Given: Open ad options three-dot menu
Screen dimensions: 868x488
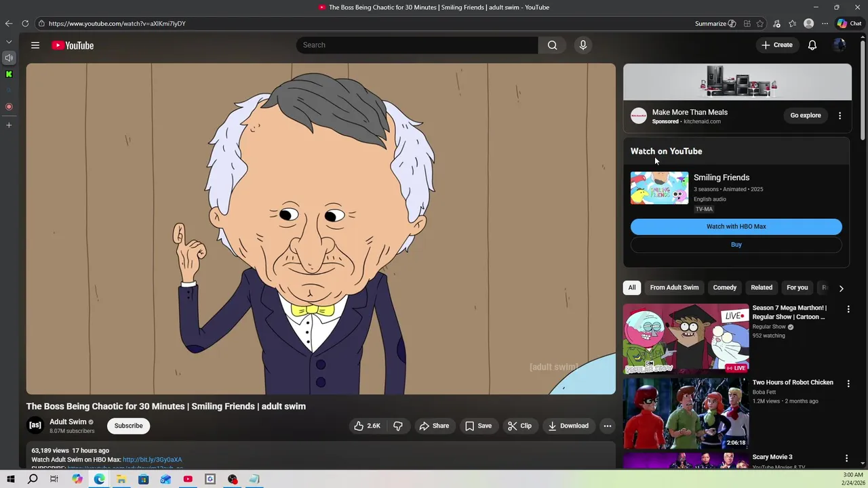Looking at the screenshot, I should (840, 115).
